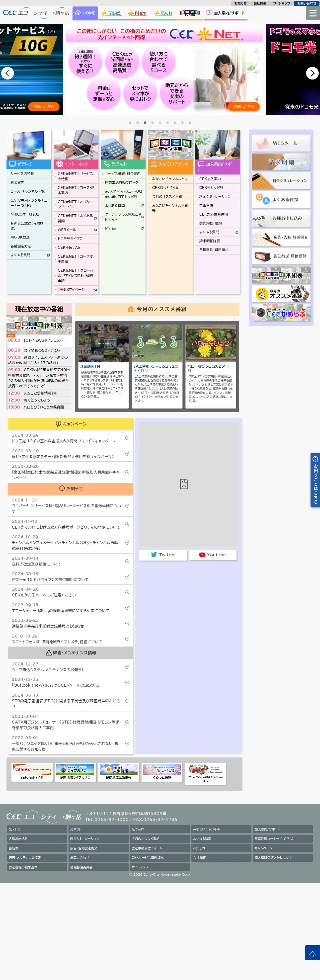
Task: Select the third carousel pagination dot
Action: coord(145,123)
